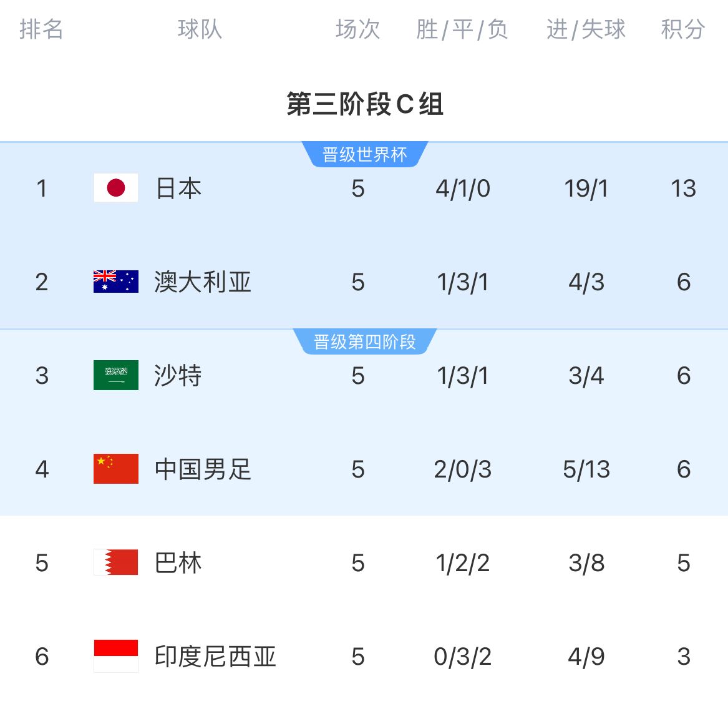Click the Australia flag icon
The height and width of the screenshot is (701, 728).
point(116,282)
